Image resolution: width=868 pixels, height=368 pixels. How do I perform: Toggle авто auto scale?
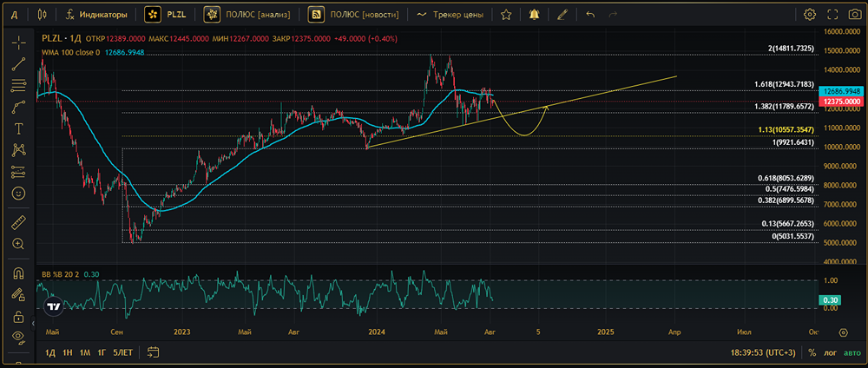coord(852,352)
